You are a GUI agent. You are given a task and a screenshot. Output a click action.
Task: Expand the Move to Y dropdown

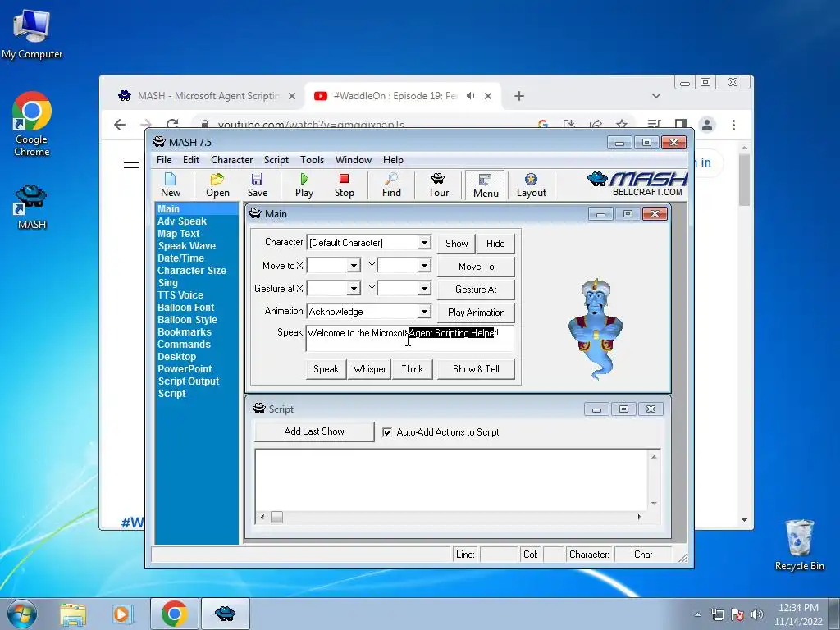pyautogui.click(x=424, y=266)
